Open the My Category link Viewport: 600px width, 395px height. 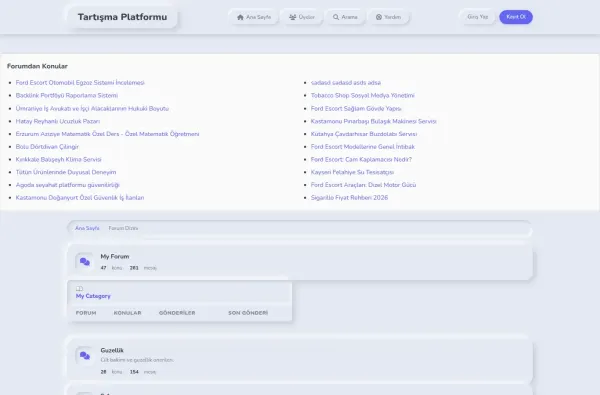point(93,296)
